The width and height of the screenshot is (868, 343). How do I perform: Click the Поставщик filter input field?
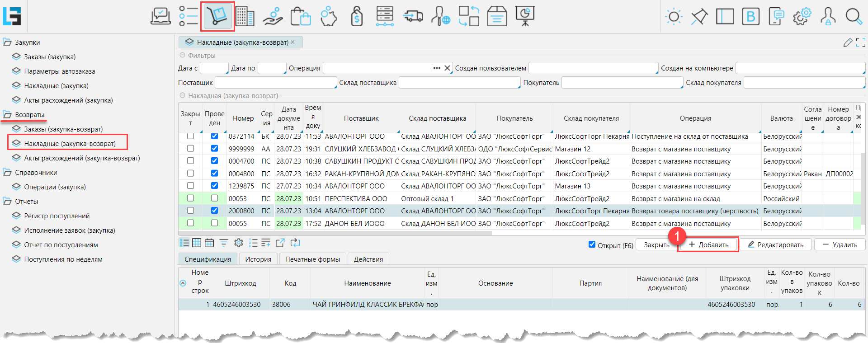[x=275, y=83]
